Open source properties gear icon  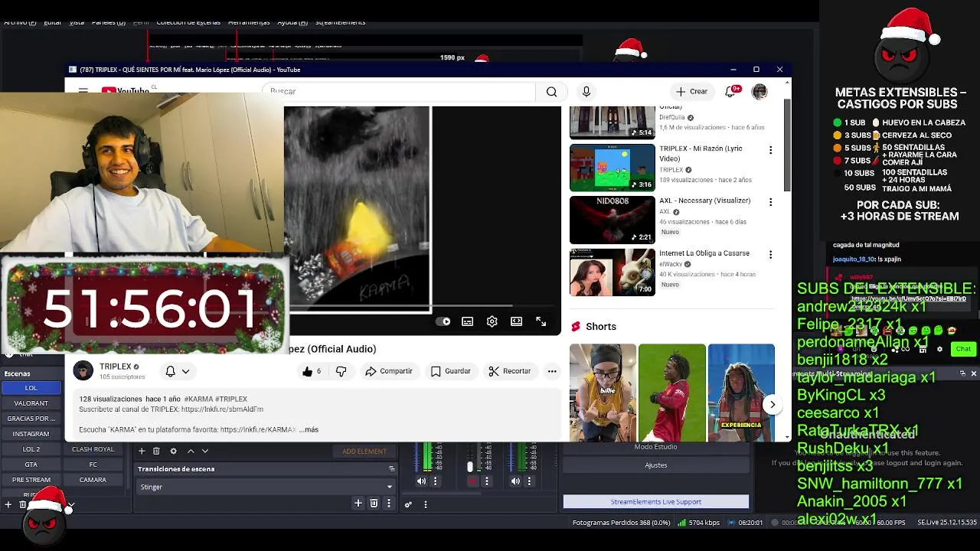173,451
